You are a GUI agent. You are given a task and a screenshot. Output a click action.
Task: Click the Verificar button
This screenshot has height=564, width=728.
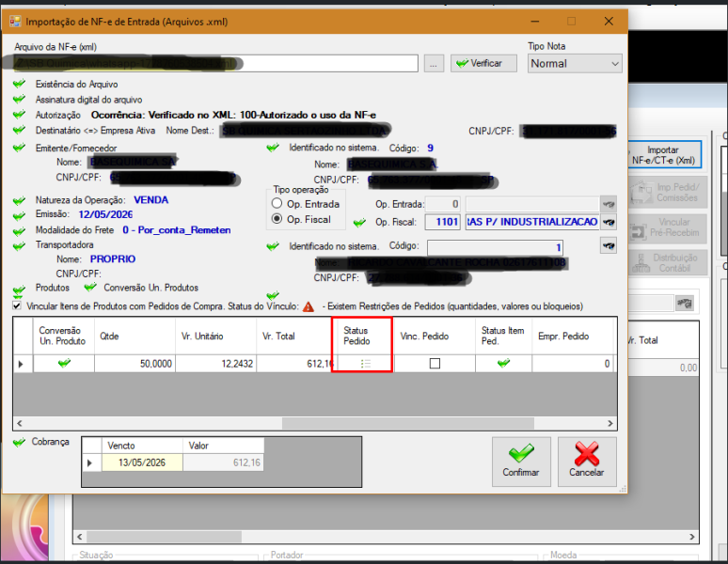coord(483,63)
